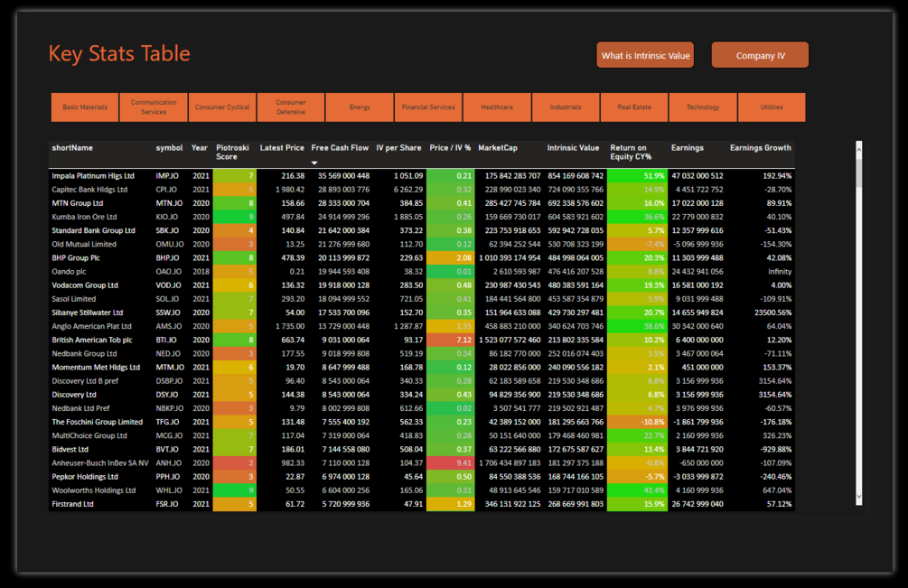Select Woolworths Holdings Ltd name
This screenshot has width=908, height=588.
pyautogui.click(x=94, y=490)
